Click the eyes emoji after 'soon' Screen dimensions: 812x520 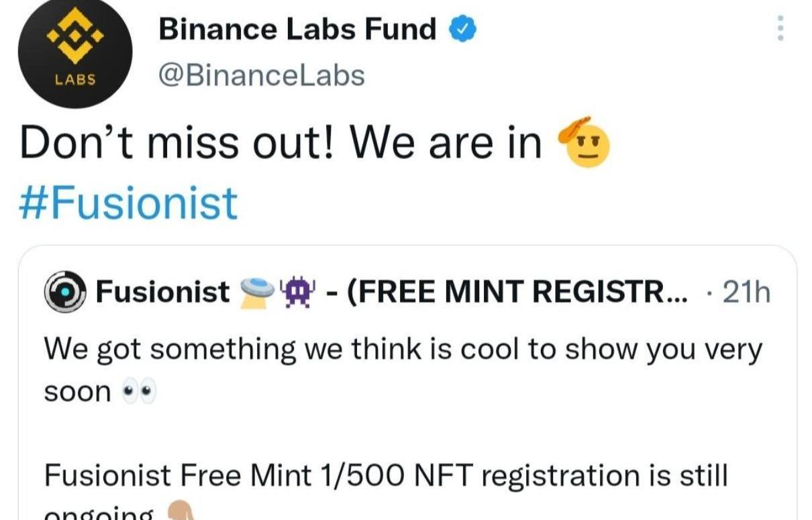pos(139,393)
